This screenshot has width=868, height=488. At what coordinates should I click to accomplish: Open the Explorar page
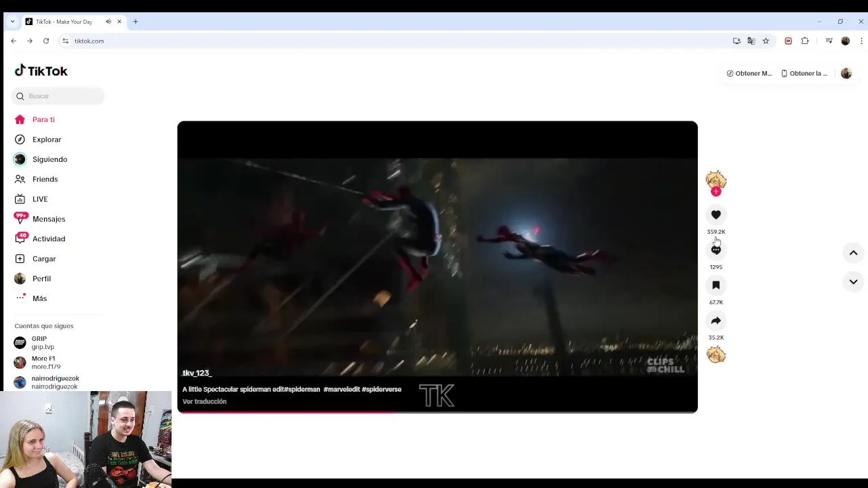tap(47, 140)
